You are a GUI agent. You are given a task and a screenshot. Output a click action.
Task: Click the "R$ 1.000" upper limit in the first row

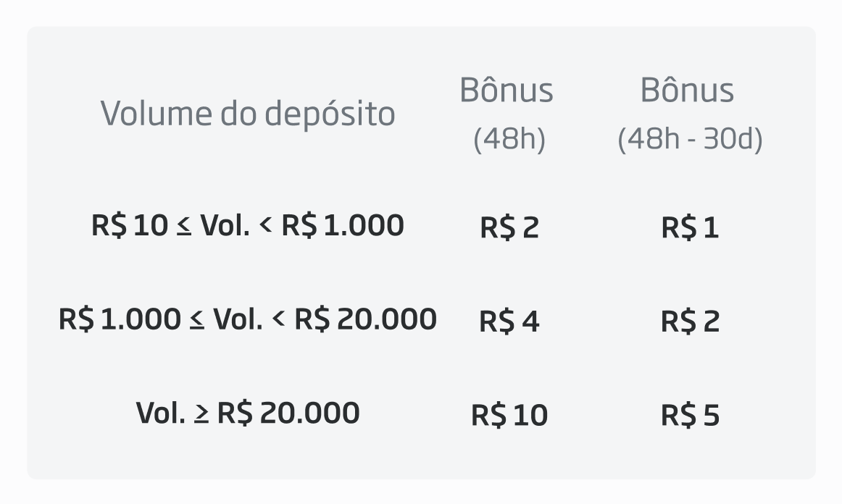pos(342,225)
